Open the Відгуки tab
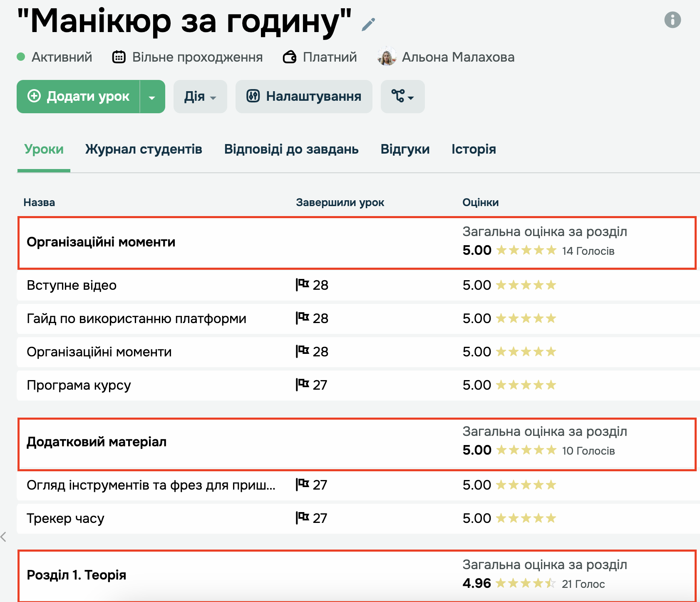 click(x=405, y=149)
